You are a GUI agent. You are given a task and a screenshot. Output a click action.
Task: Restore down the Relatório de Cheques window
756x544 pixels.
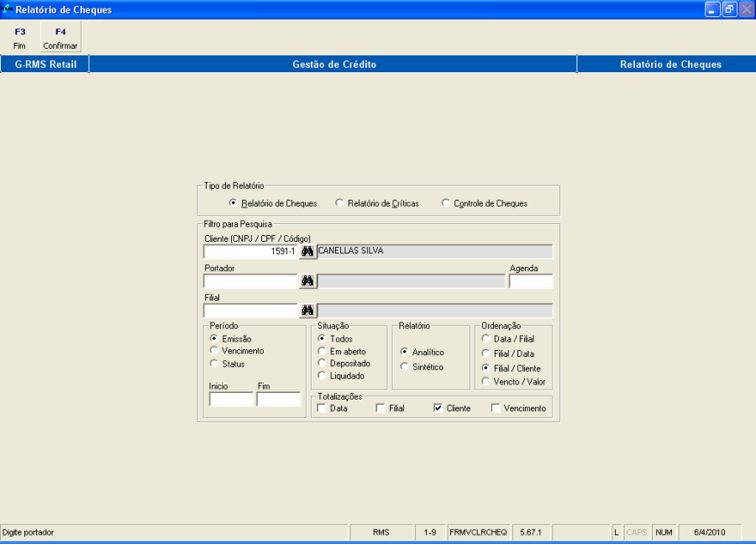pyautogui.click(x=729, y=9)
